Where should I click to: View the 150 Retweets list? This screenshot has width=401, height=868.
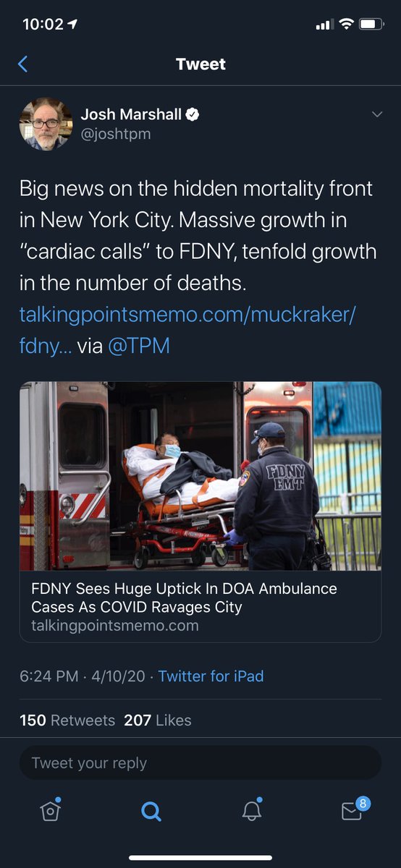point(67,720)
